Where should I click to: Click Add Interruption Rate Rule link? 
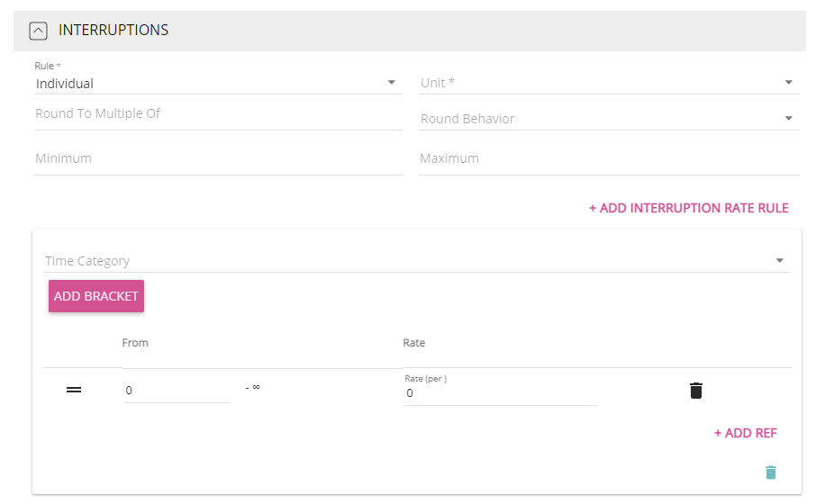(x=688, y=208)
